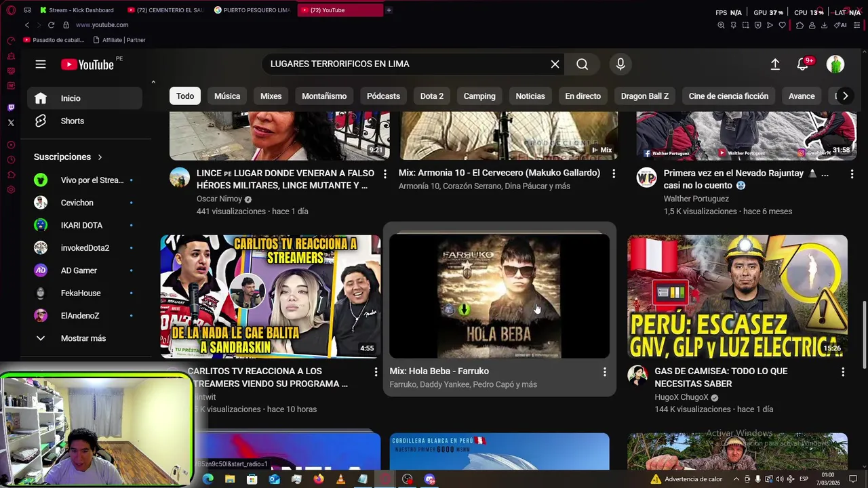Screen dimensions: 868x488
Task: Open more options for LINCE video
Action: pyautogui.click(x=384, y=174)
